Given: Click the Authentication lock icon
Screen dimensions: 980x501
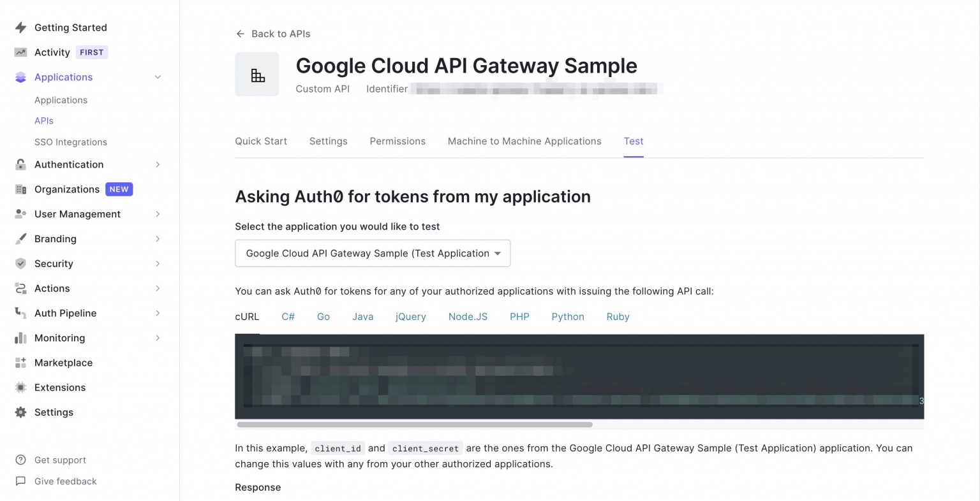Looking at the screenshot, I should tap(20, 164).
